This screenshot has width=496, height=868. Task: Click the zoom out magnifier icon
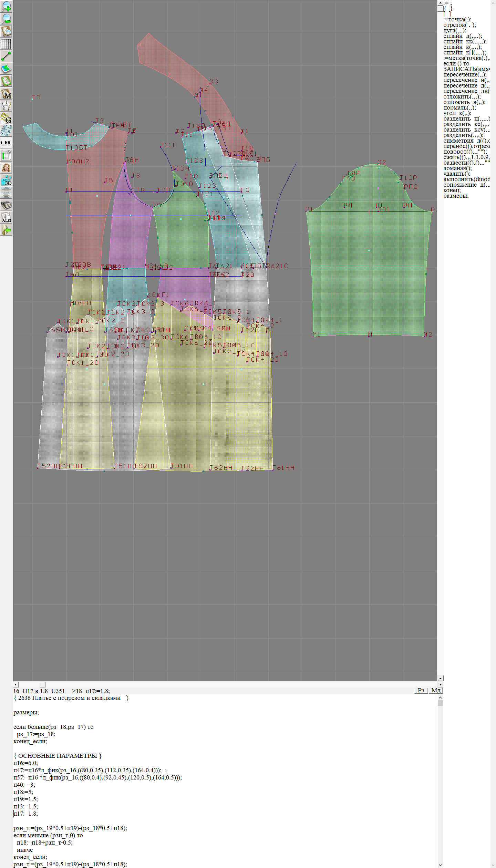pos(6,19)
